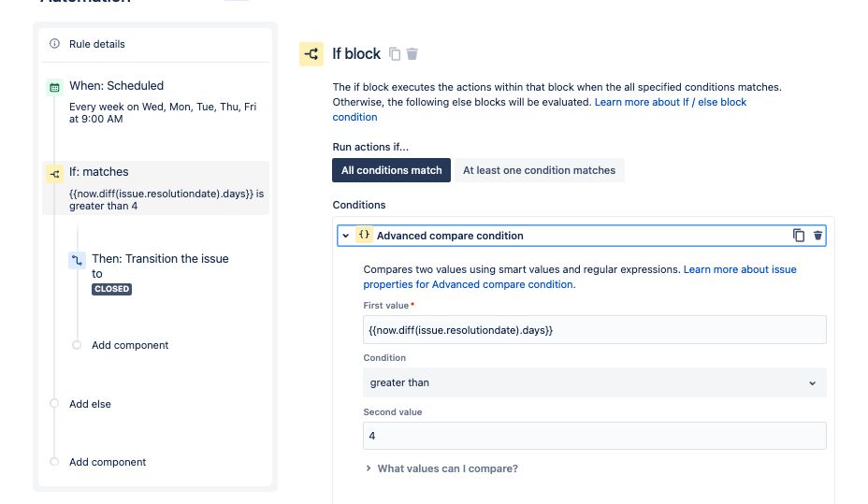Duplicate the If block using copy icon
868x504 pixels.
click(395, 54)
